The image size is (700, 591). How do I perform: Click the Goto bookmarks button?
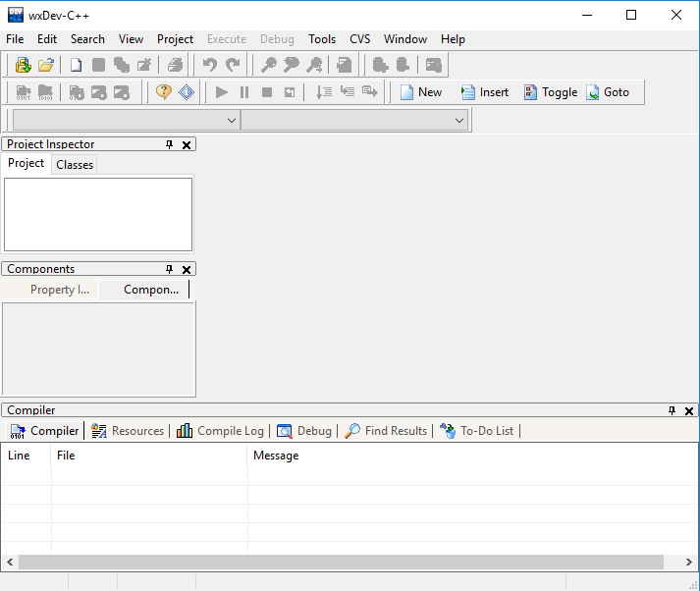608,92
